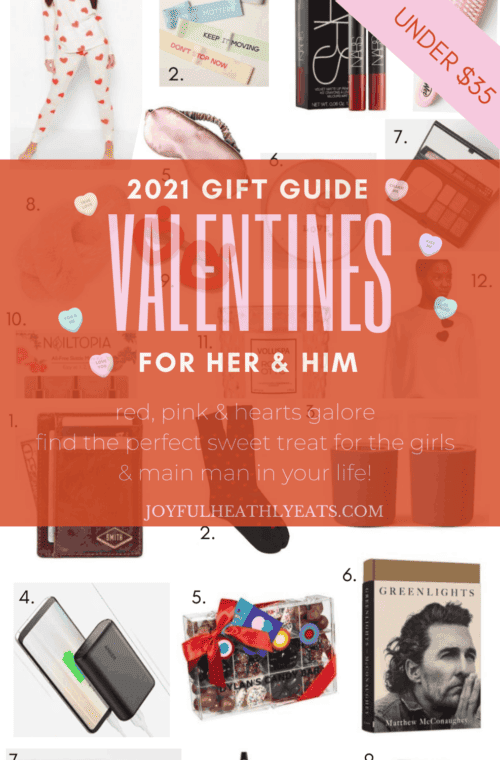Click the purple candy heart icon

[430, 244]
